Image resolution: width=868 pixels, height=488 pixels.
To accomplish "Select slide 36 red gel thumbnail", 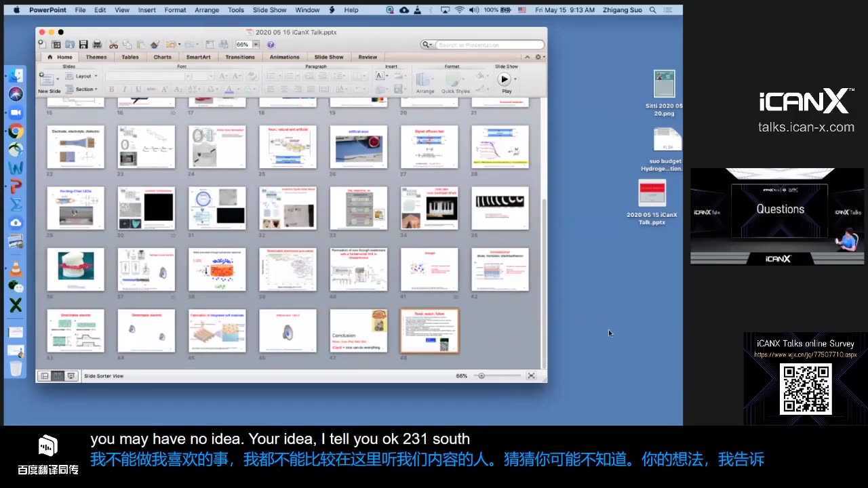I will [75, 270].
